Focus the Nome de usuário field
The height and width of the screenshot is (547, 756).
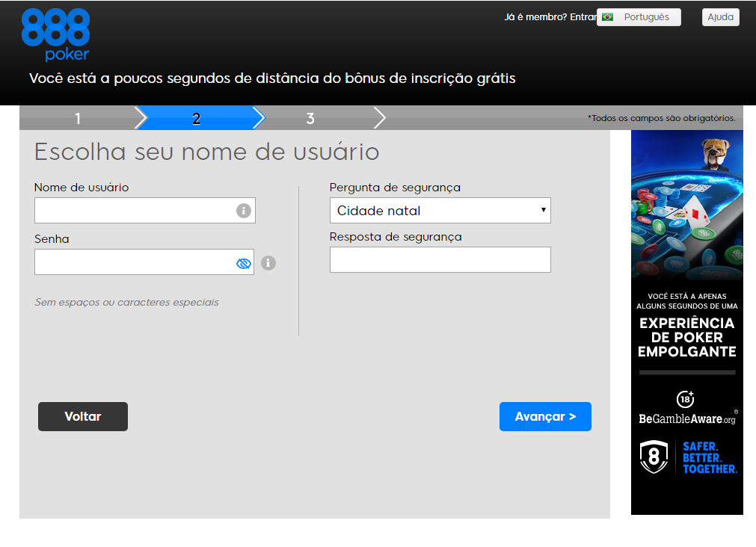coord(144,211)
